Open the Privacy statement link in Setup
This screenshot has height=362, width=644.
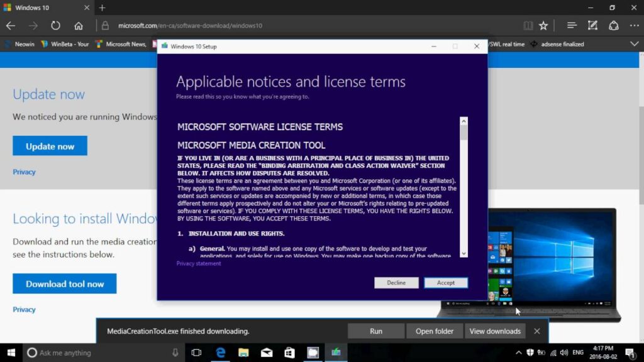pos(199,263)
